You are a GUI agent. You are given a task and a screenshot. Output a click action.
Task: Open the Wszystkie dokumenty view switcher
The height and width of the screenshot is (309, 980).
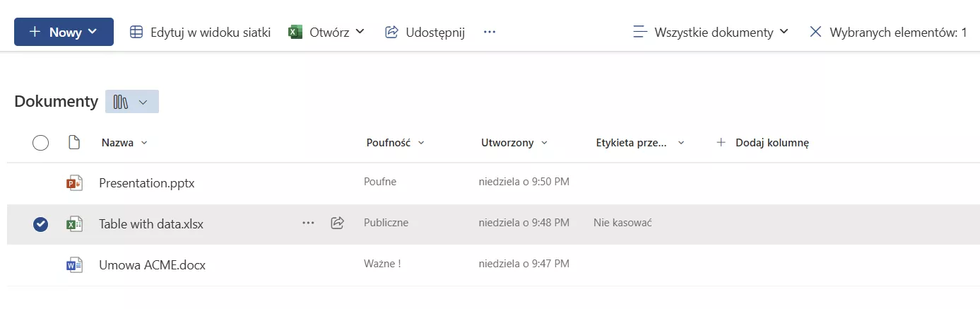[x=712, y=33]
